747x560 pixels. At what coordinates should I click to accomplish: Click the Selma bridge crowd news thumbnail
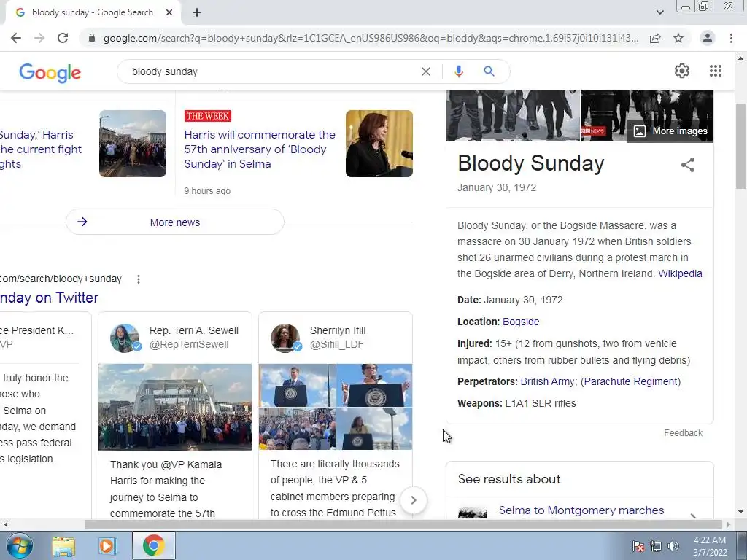coord(133,144)
